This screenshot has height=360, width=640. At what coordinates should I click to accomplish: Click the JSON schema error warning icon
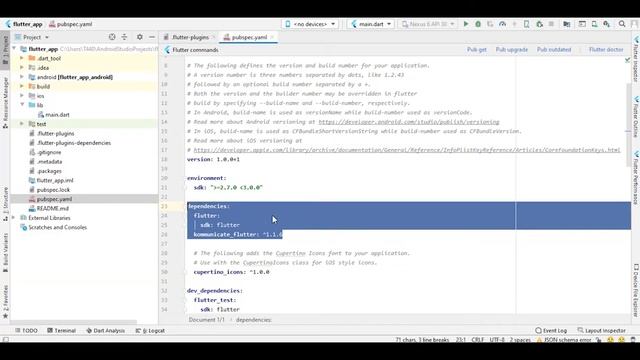click(x=539, y=340)
